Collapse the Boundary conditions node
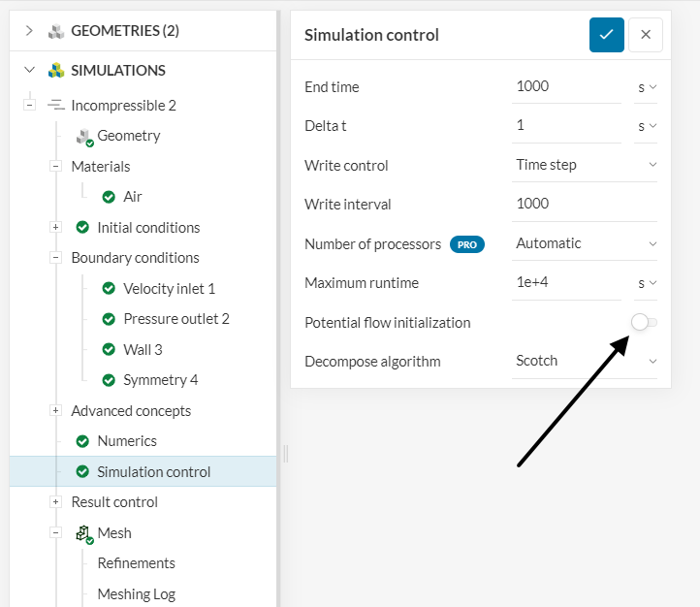The height and width of the screenshot is (607, 700). coord(55,258)
